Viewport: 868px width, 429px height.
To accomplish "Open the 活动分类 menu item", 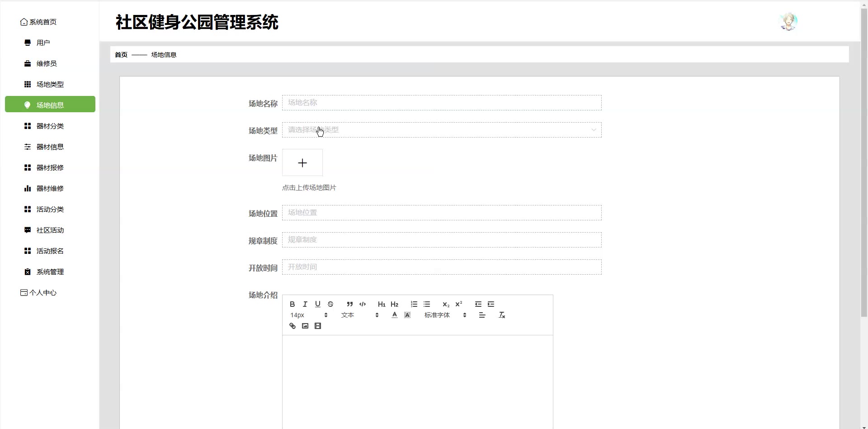I will click(x=50, y=209).
